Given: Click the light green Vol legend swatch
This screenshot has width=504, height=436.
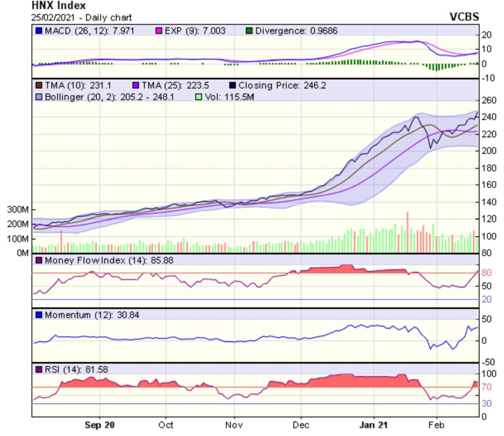Looking at the screenshot, I should click(199, 97).
